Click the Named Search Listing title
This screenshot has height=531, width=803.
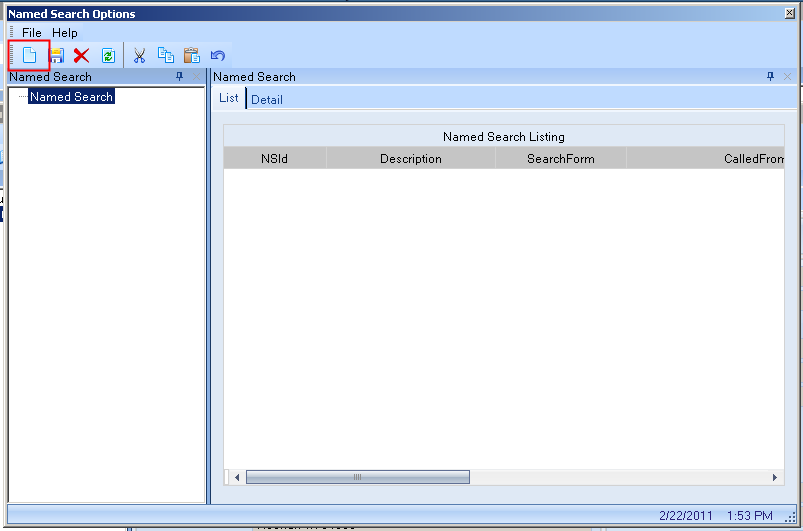504,137
